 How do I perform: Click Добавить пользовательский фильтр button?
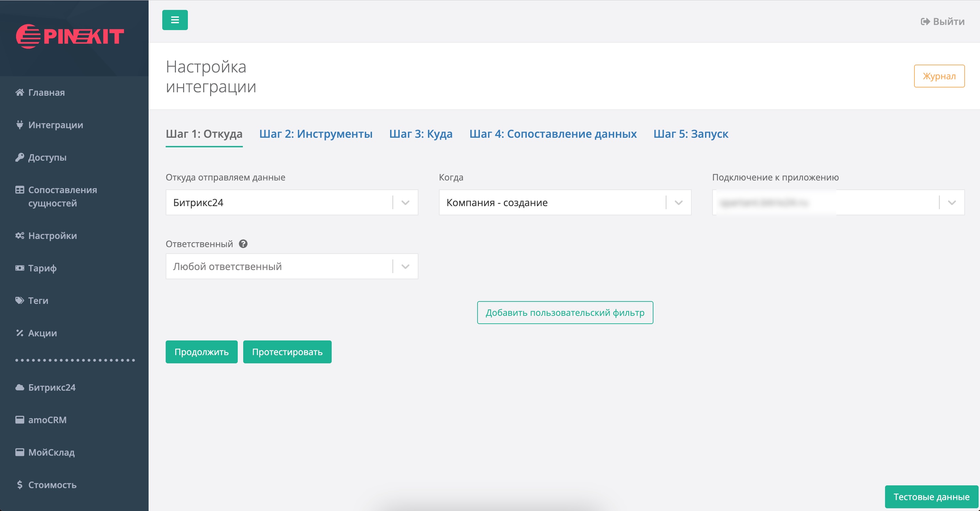click(565, 312)
